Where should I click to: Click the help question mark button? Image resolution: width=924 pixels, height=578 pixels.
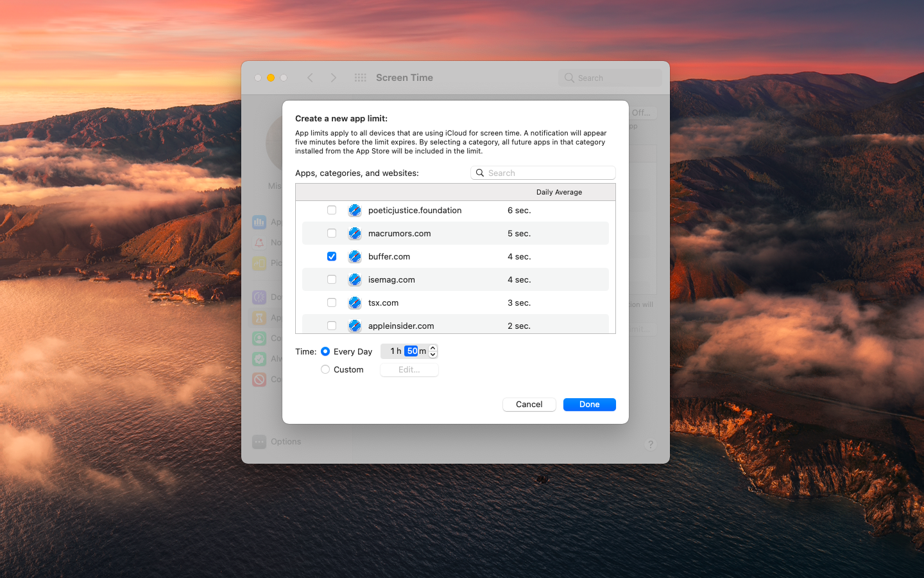(650, 444)
